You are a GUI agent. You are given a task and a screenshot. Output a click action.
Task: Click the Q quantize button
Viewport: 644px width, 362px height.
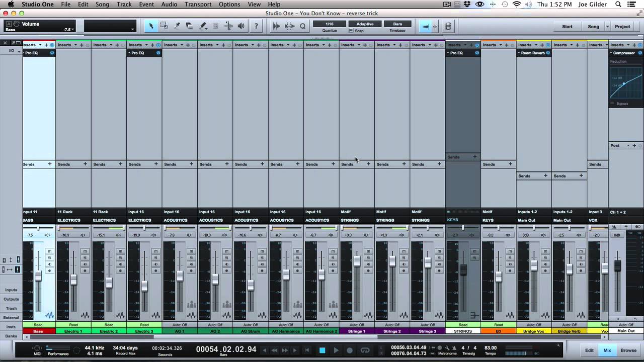tap(302, 26)
